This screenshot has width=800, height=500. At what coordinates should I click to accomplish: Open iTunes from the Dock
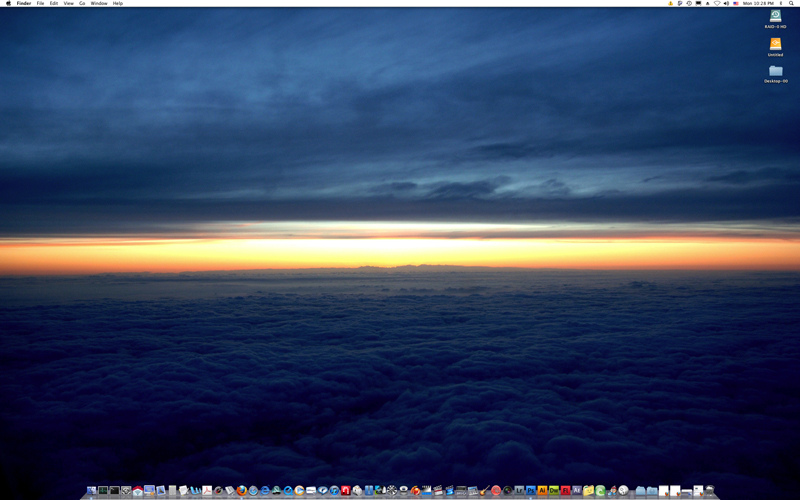click(334, 490)
